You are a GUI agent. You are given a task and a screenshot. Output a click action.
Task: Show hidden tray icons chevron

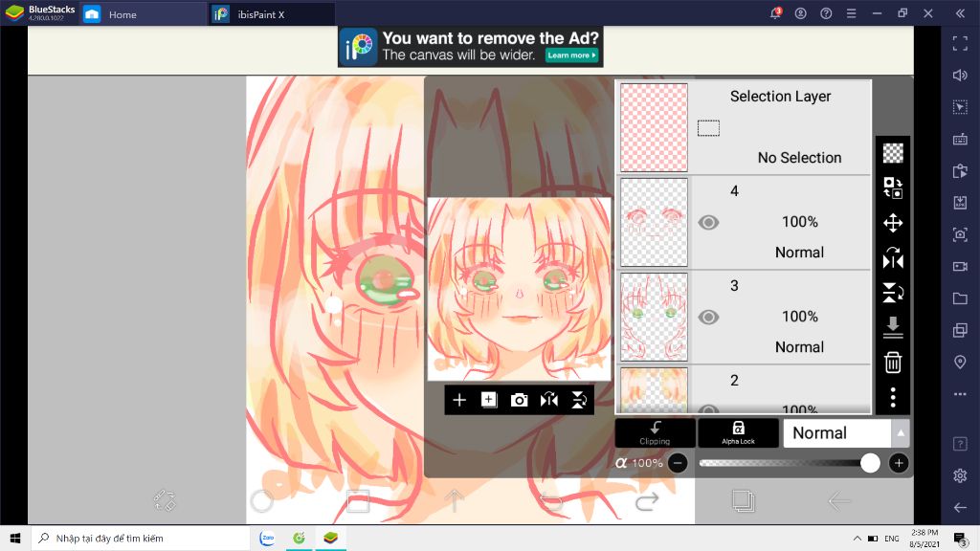[857, 539]
